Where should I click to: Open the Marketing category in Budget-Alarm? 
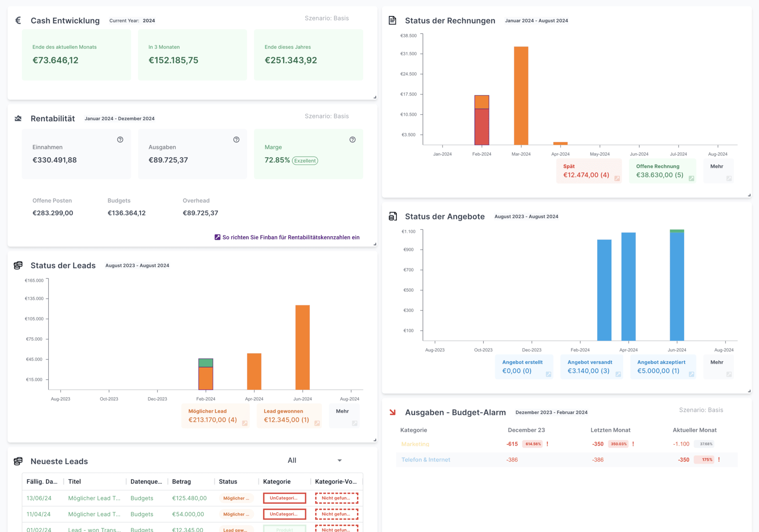(415, 444)
